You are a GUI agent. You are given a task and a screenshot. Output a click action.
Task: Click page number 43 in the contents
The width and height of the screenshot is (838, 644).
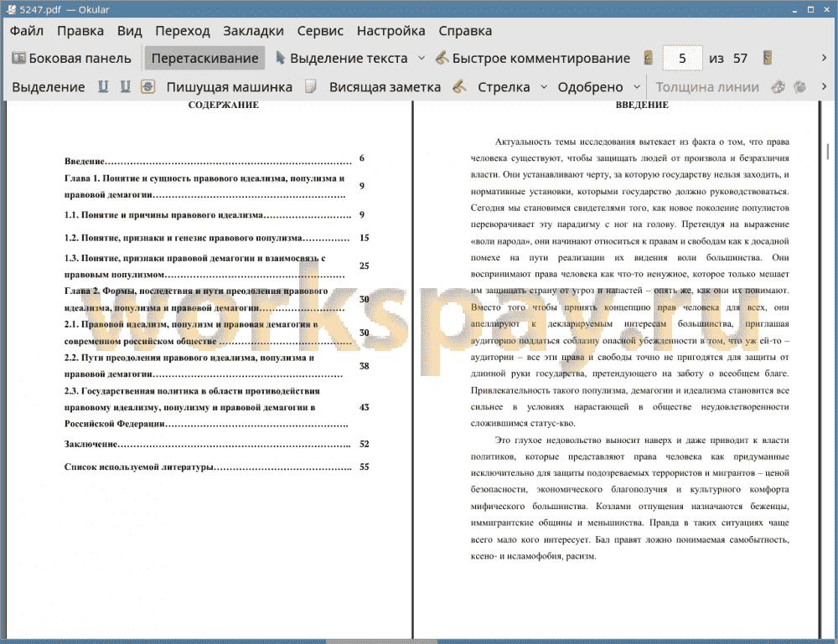pyautogui.click(x=364, y=407)
